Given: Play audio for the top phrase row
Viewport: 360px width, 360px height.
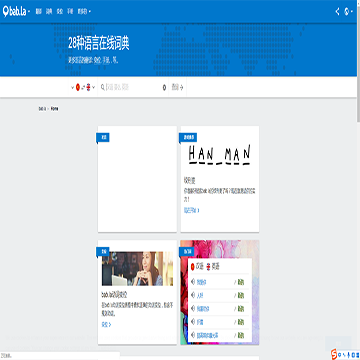Looking at the screenshot, I should pos(193,282).
